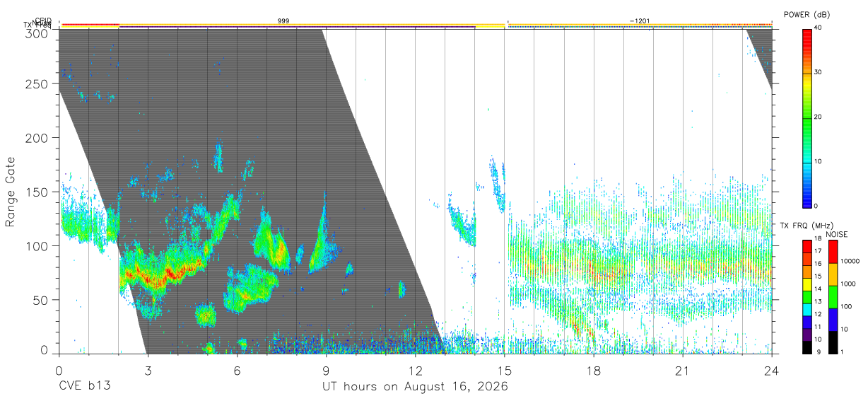Click the "CPID" label at top left
The image size is (868, 401).
coord(44,21)
